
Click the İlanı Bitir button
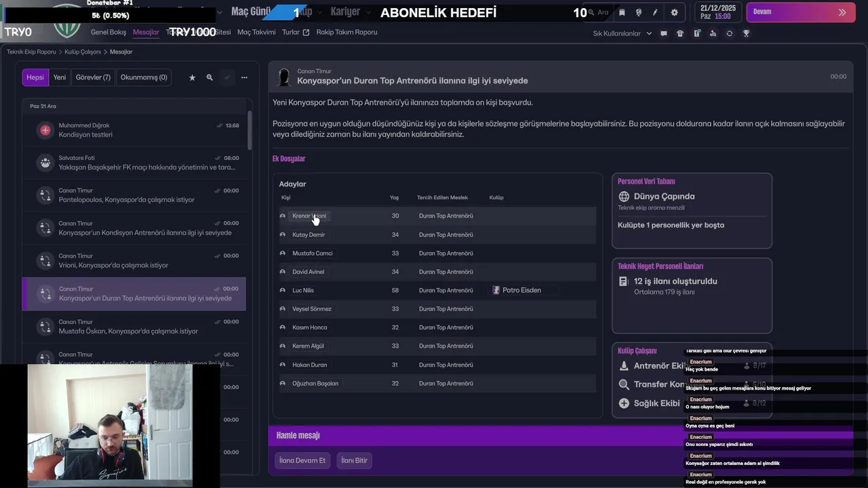(354, 461)
